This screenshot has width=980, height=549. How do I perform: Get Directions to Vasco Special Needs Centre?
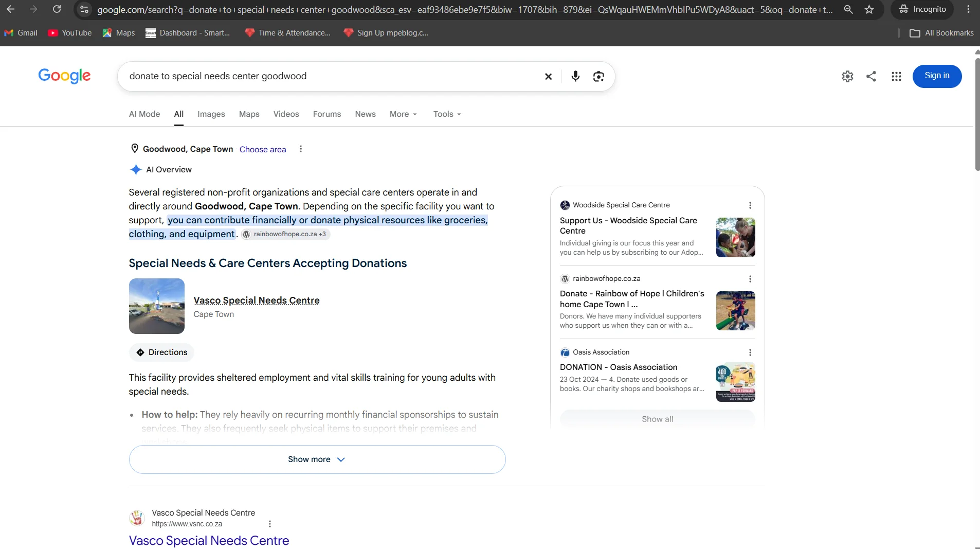(x=161, y=352)
